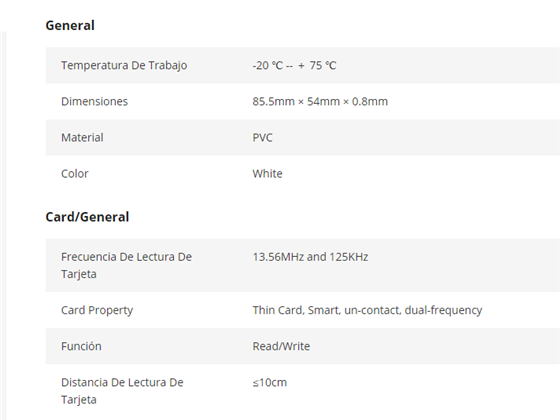Click the PVC material value
The width and height of the screenshot is (560, 420).
tap(262, 138)
